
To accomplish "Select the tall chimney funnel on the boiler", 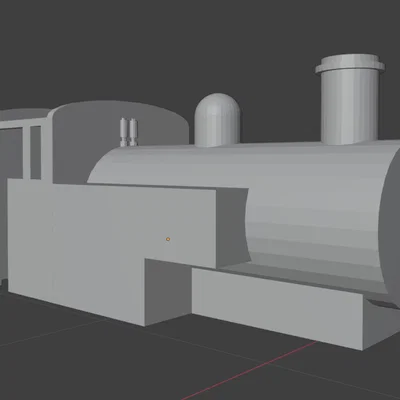I will [x=350, y=100].
